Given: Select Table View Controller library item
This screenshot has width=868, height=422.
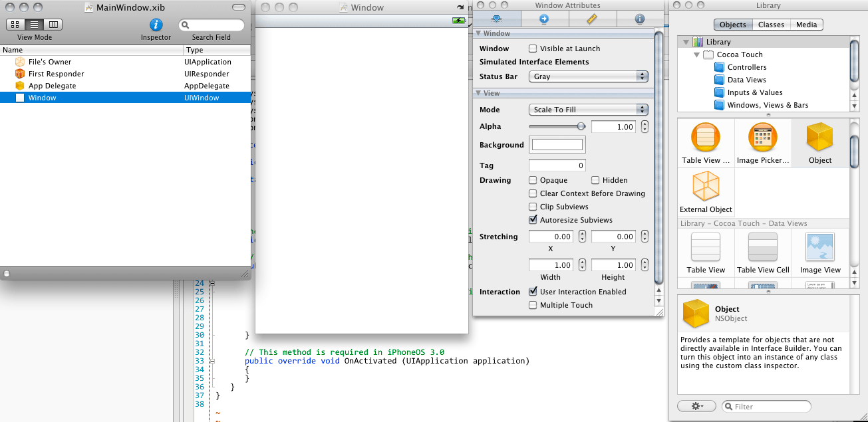Looking at the screenshot, I should [706, 143].
